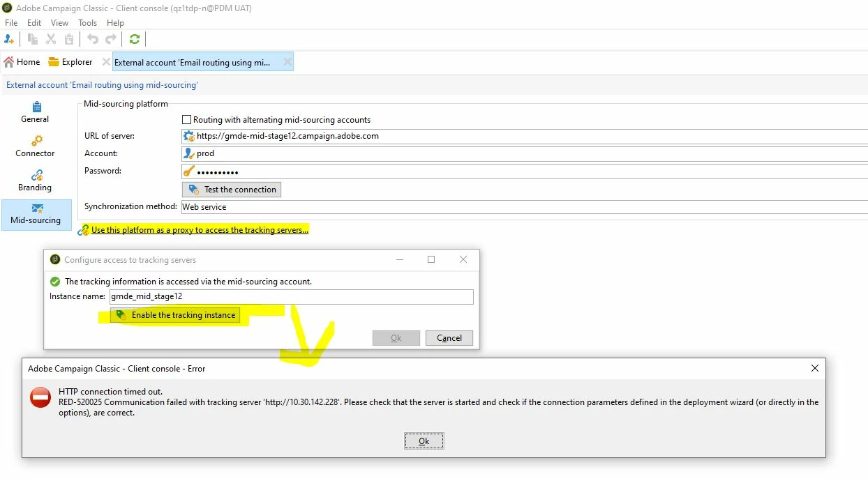
Task: Click Cancel in tracking servers dialog
Action: click(449, 338)
